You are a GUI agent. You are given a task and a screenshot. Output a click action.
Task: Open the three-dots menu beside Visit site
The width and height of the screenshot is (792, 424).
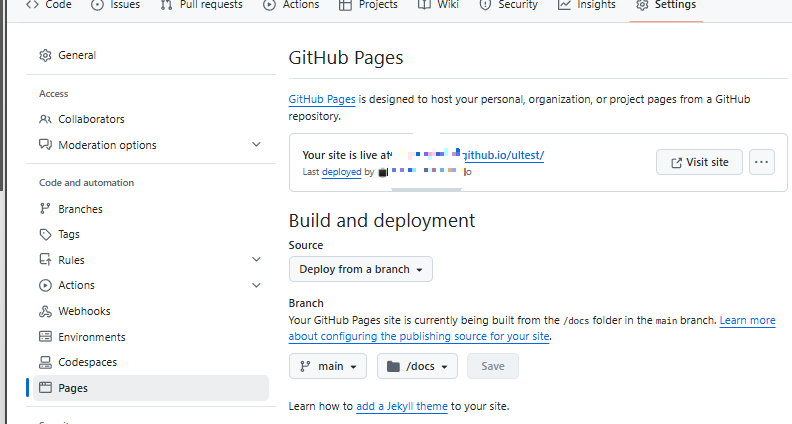pyautogui.click(x=762, y=162)
